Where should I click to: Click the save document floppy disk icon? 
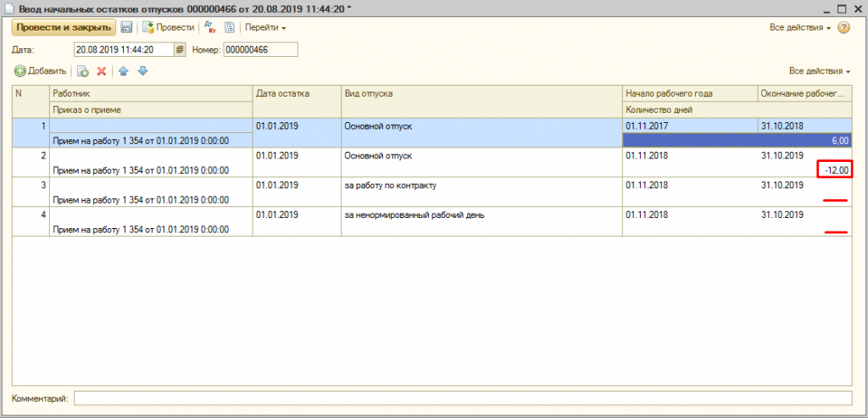(126, 28)
